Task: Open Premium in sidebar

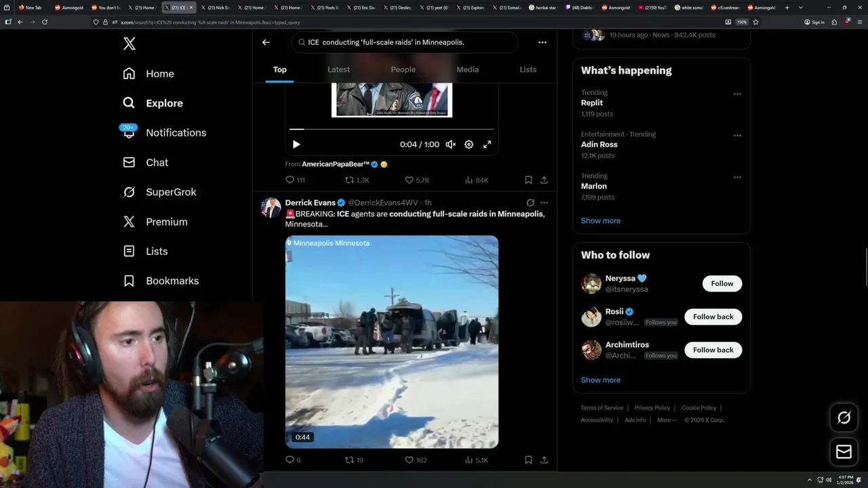Action: (155, 222)
